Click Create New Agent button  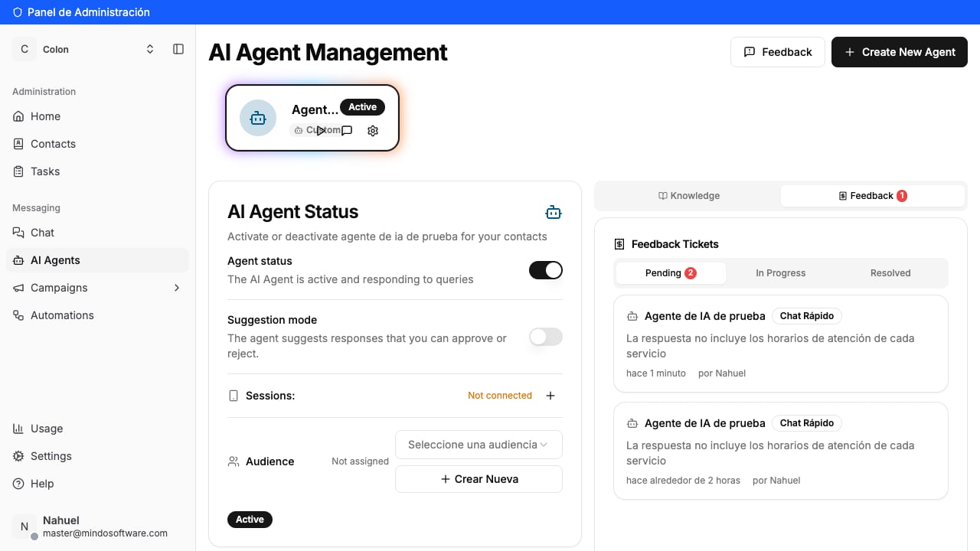click(900, 52)
